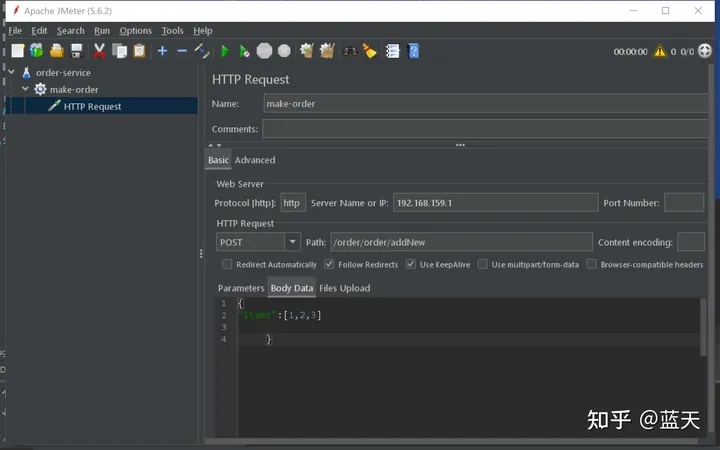The height and width of the screenshot is (450, 720).
Task: Click the Copy icon in toolbar
Action: pyautogui.click(x=119, y=51)
